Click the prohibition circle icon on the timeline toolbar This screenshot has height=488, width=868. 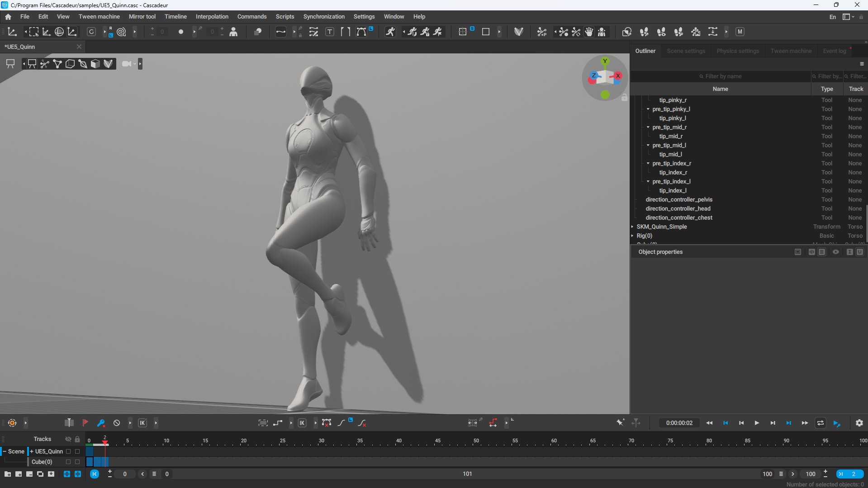(117, 423)
